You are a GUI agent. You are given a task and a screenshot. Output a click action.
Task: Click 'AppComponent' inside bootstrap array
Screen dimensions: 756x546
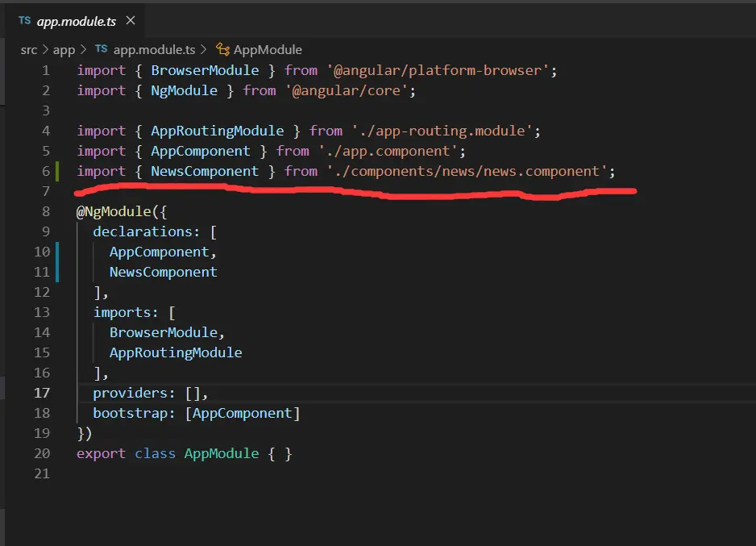pos(243,414)
